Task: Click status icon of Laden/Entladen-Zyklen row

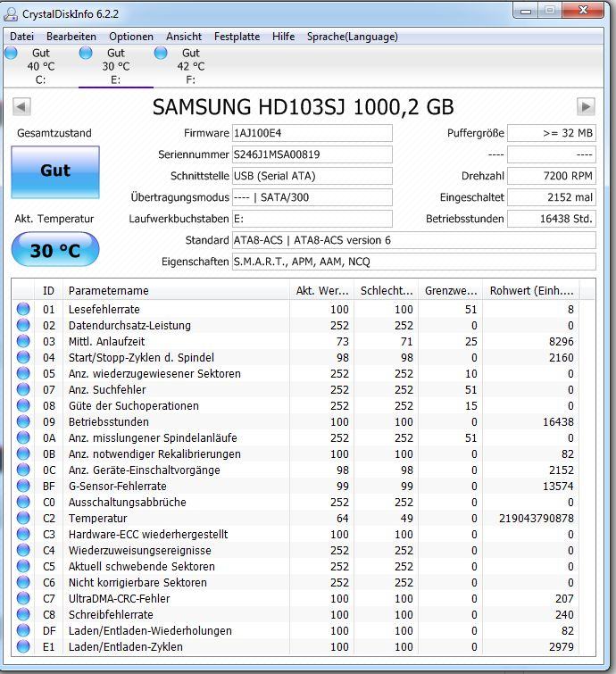Action: point(23,646)
